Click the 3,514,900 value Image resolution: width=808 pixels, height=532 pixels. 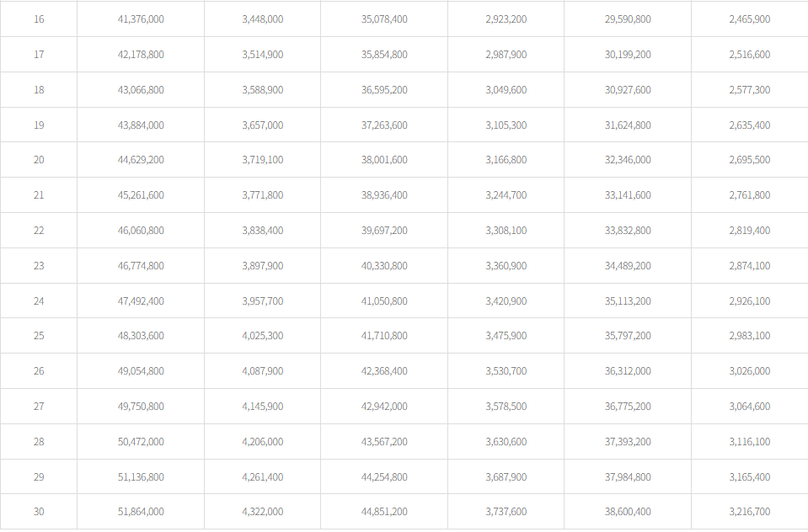pyautogui.click(x=262, y=54)
